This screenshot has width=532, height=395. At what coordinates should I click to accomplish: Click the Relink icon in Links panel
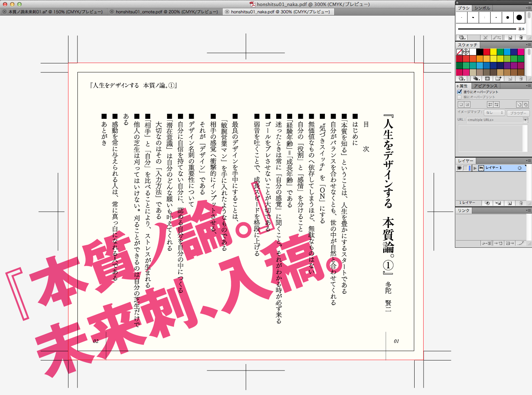(x=487, y=243)
